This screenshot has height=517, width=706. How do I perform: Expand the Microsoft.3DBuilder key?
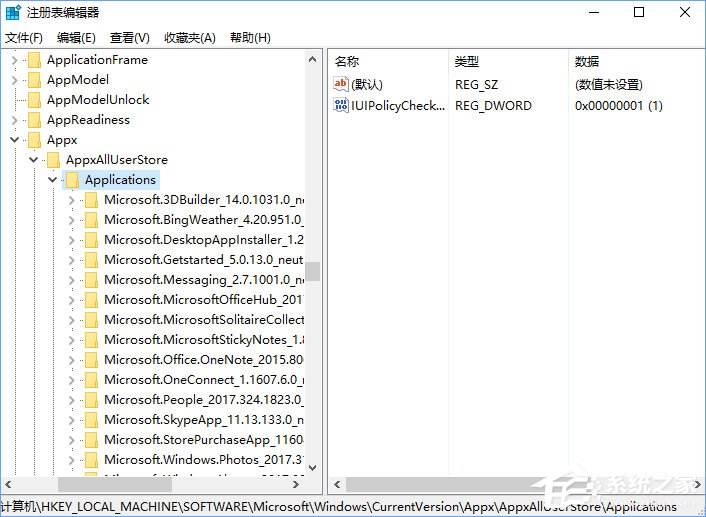pos(72,200)
